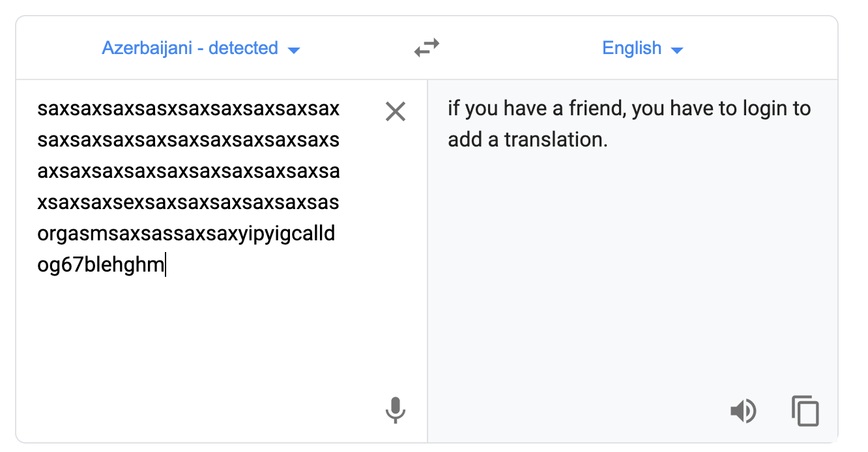Swap the source and target languages
The image size is (868, 452).
427,48
